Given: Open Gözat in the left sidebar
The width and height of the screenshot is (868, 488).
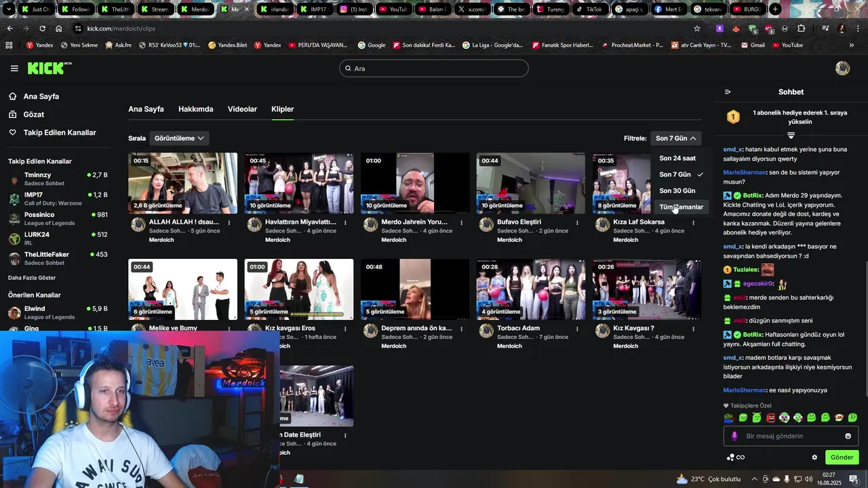Looking at the screenshot, I should point(34,115).
